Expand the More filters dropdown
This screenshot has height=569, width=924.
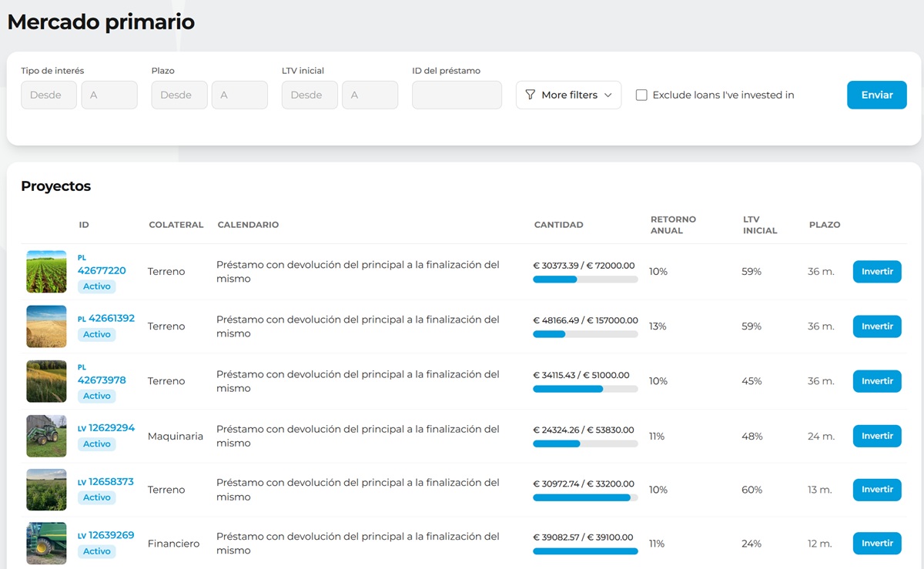tap(568, 95)
